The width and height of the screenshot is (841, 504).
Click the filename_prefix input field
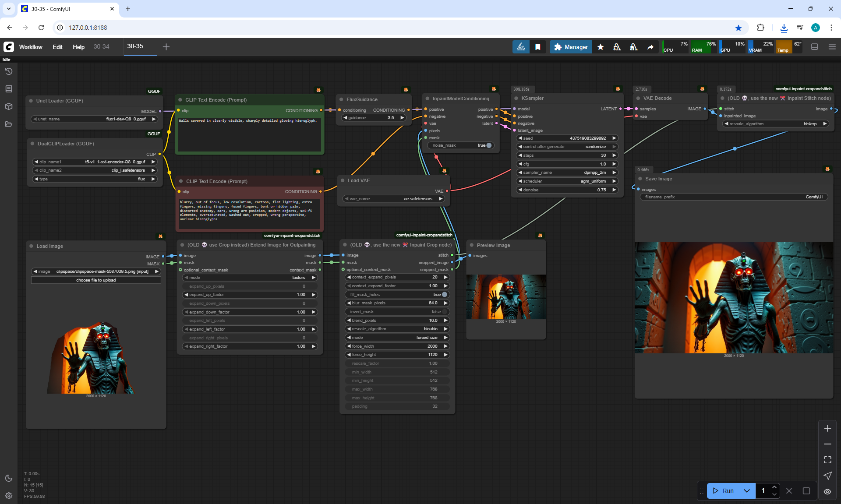[734, 197]
